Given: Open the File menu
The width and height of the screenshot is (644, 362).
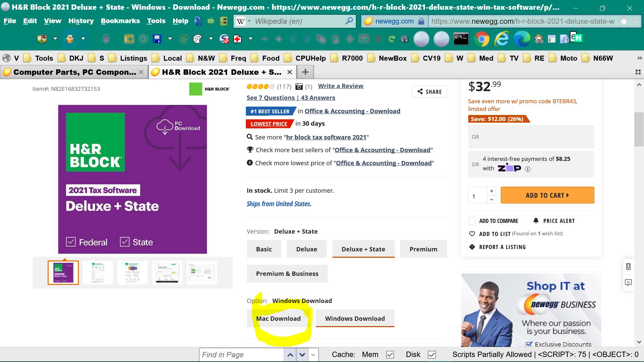Looking at the screenshot, I should (10, 21).
